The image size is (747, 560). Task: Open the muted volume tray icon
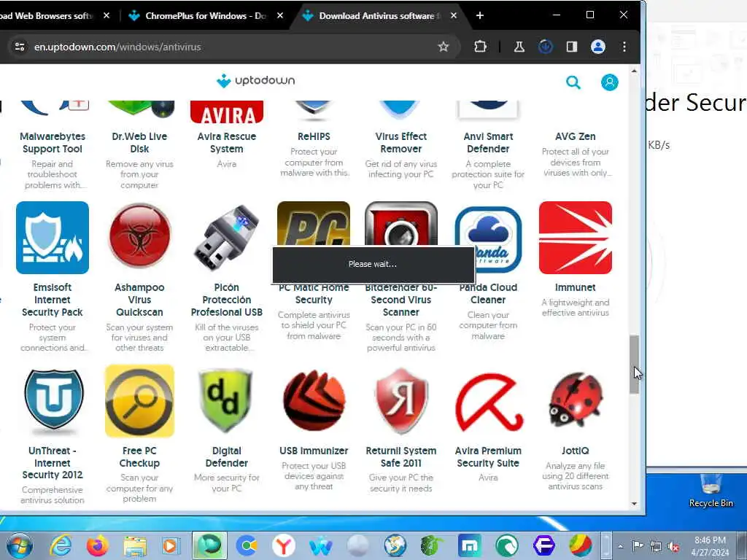pyautogui.click(x=673, y=546)
